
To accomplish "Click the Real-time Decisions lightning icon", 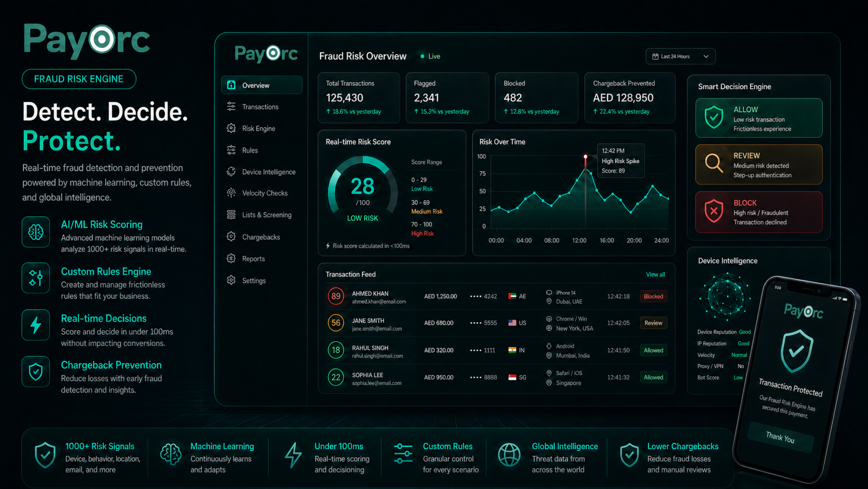I will (x=36, y=325).
